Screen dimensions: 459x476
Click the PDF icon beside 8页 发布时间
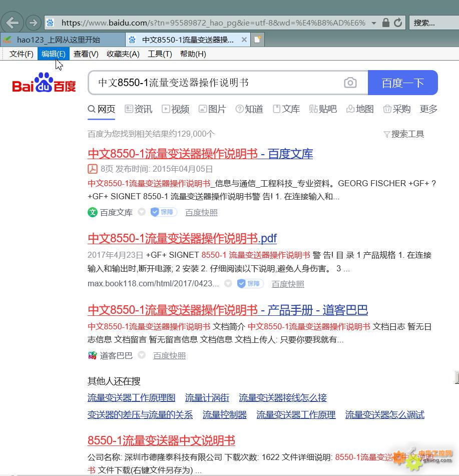click(x=92, y=169)
